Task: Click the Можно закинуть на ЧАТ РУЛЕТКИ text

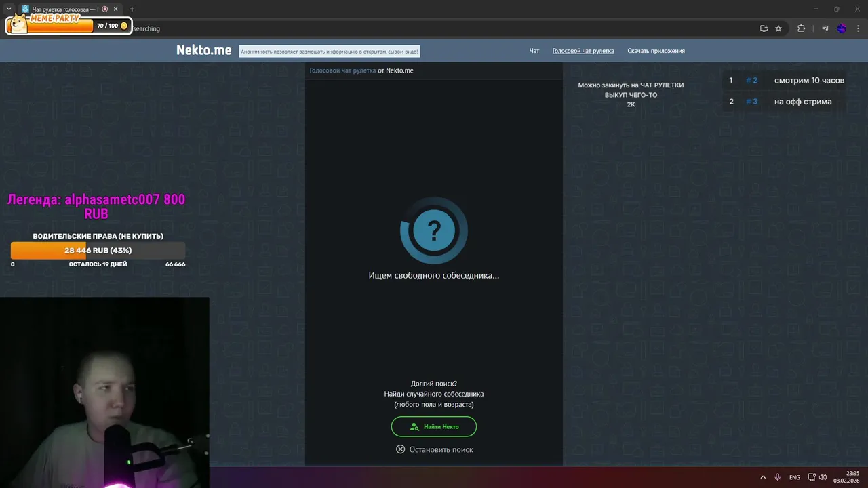Action: pyautogui.click(x=631, y=85)
